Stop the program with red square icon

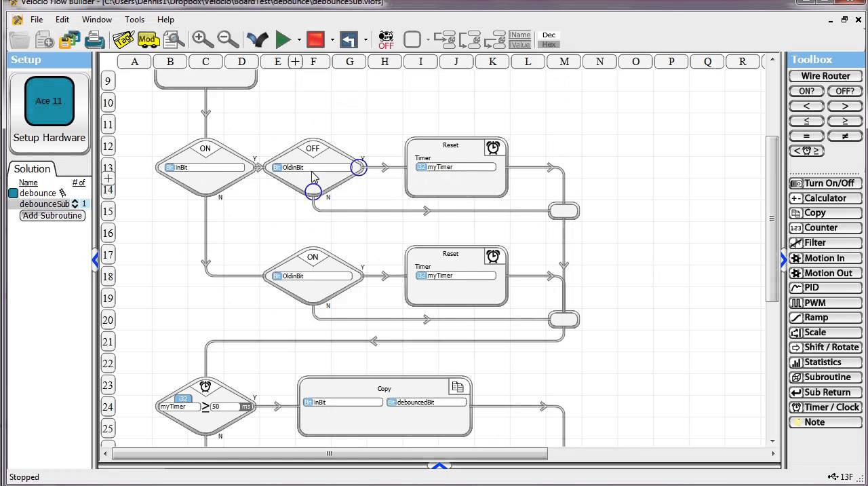tap(315, 39)
